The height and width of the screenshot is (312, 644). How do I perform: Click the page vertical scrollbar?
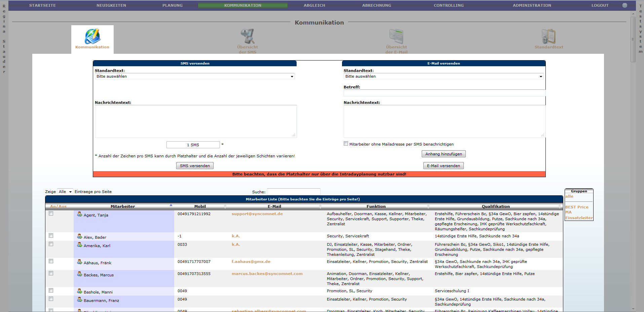pyautogui.click(x=633, y=40)
